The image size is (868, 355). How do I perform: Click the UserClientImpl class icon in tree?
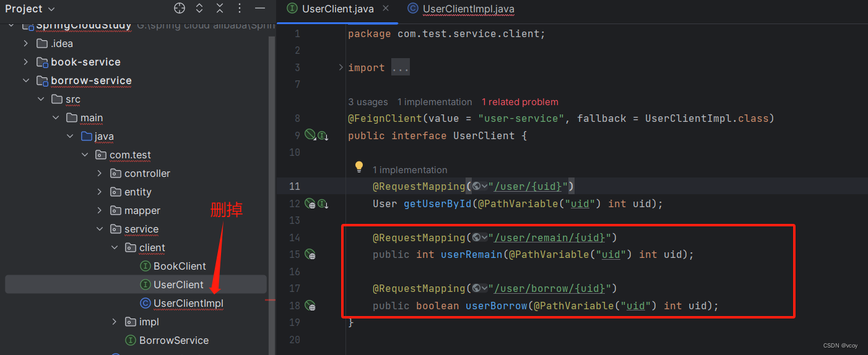(145, 303)
